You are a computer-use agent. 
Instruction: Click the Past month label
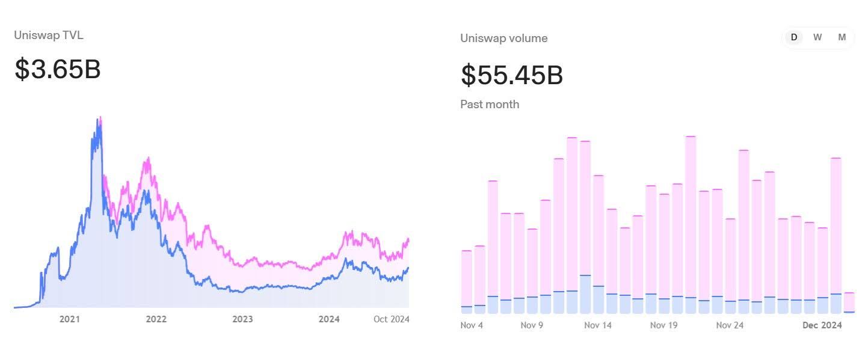tap(490, 104)
